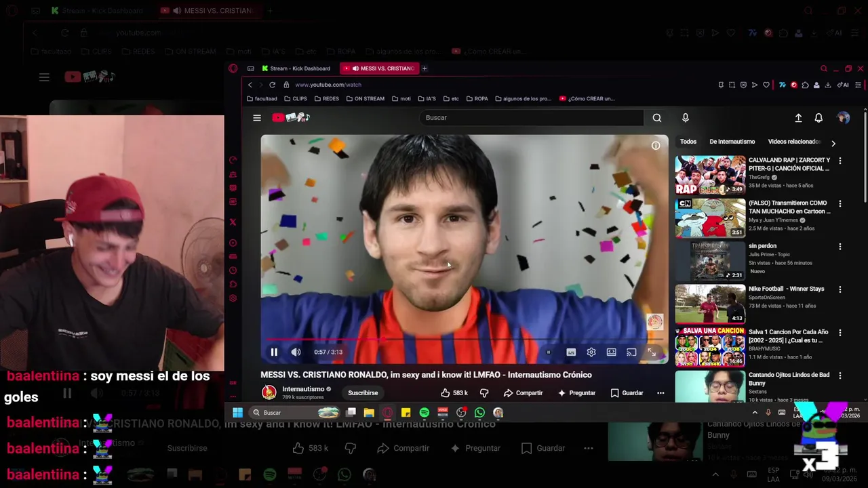Open the YouTube hamburger guide menu
Viewport: 868px width, 488px height.
click(x=257, y=118)
